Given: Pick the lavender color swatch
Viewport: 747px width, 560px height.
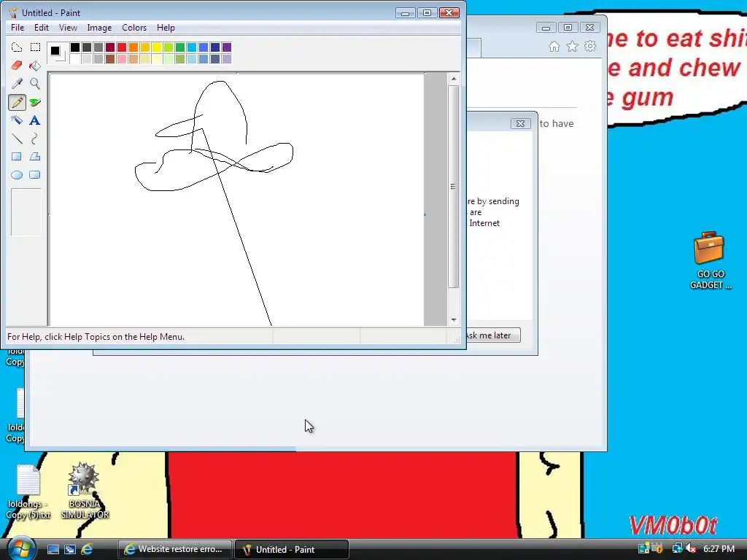Looking at the screenshot, I should tap(227, 59).
